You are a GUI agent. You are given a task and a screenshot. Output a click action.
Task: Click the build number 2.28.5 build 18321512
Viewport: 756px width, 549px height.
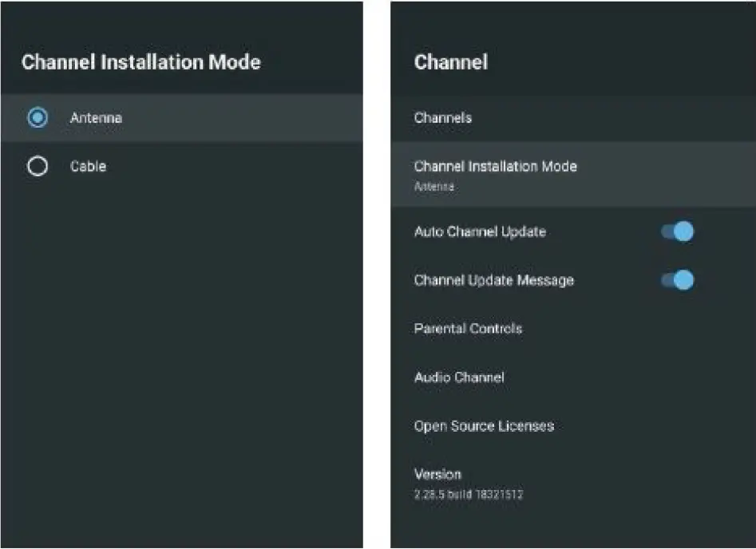pyautogui.click(x=469, y=495)
